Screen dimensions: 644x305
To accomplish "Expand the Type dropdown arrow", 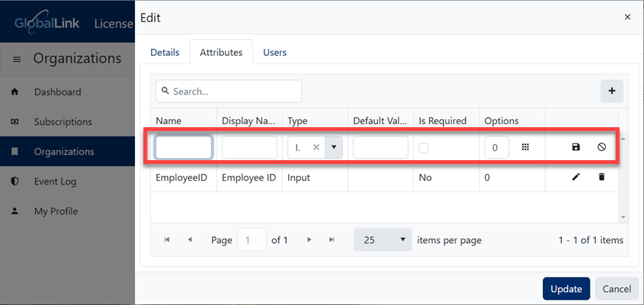I will click(334, 147).
